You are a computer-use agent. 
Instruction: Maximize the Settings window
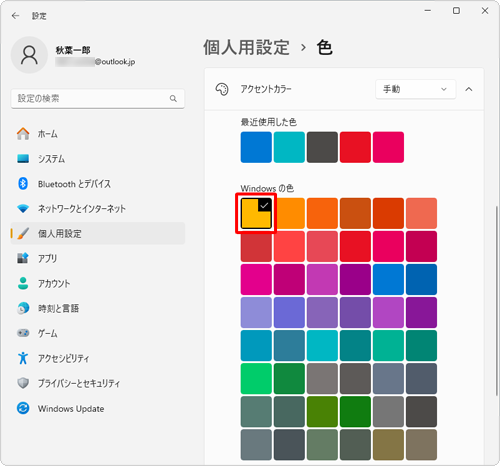point(456,11)
